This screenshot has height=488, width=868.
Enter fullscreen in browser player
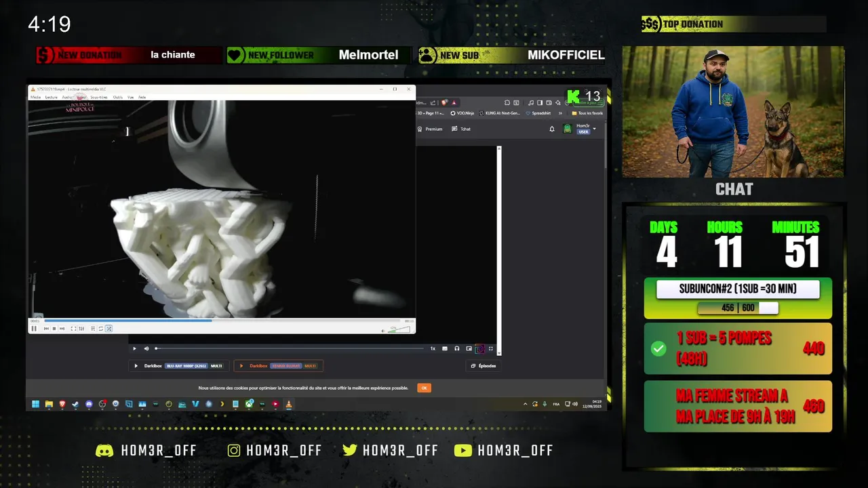pos(491,348)
